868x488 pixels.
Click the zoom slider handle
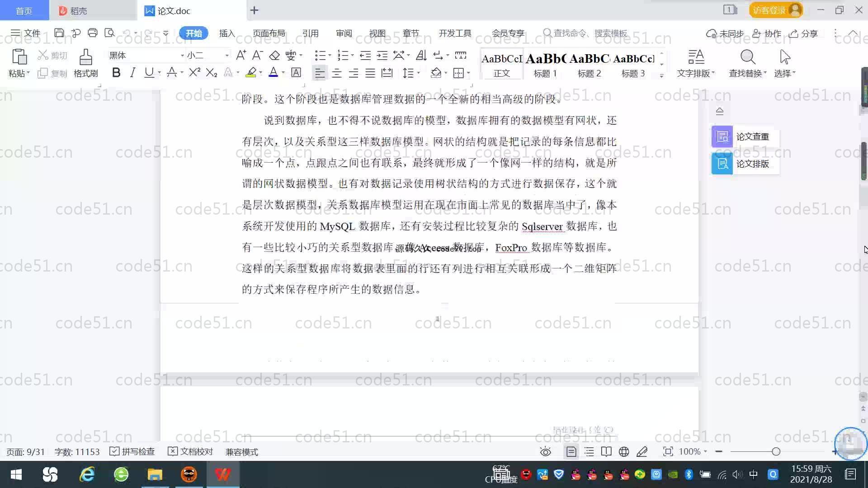[x=776, y=451]
